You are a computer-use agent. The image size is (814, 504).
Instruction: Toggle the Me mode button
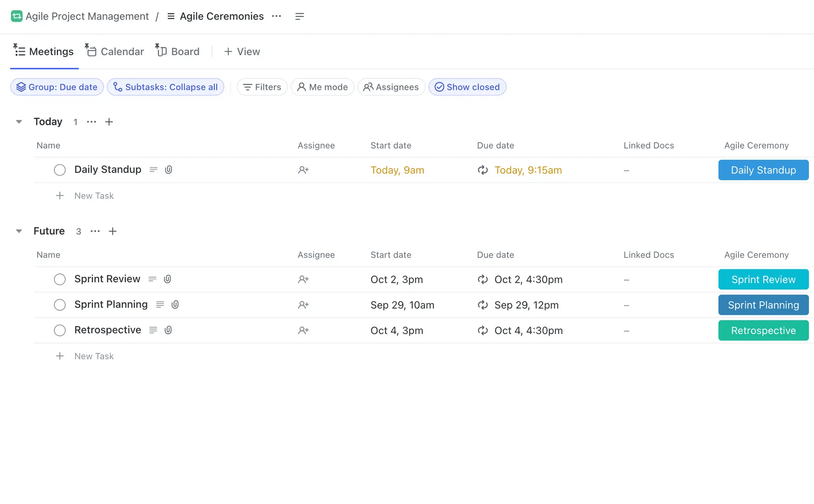click(x=322, y=86)
